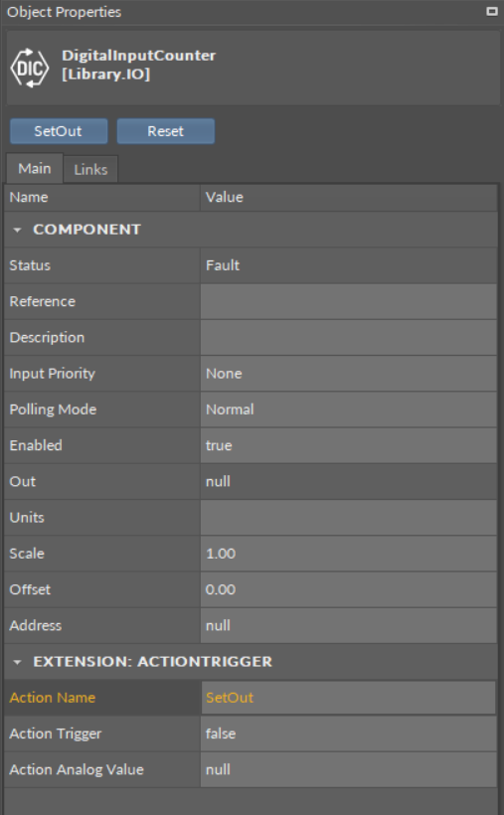Viewport: 504px width, 815px height.
Task: Click the Reference value field
Action: pyautogui.click(x=349, y=301)
